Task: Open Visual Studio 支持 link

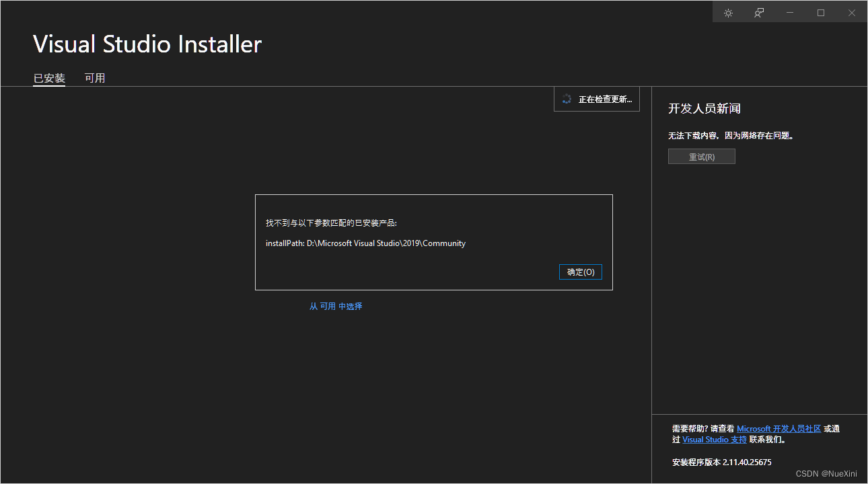Action: click(x=715, y=440)
